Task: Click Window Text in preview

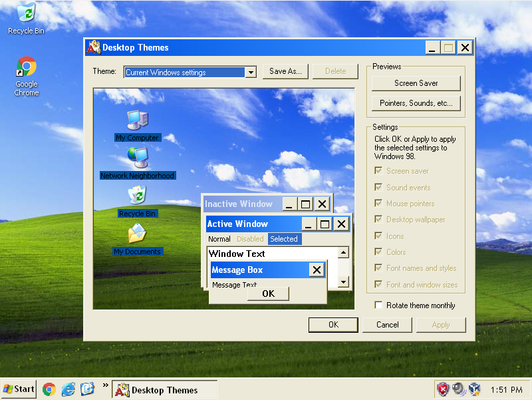Action: (237, 254)
